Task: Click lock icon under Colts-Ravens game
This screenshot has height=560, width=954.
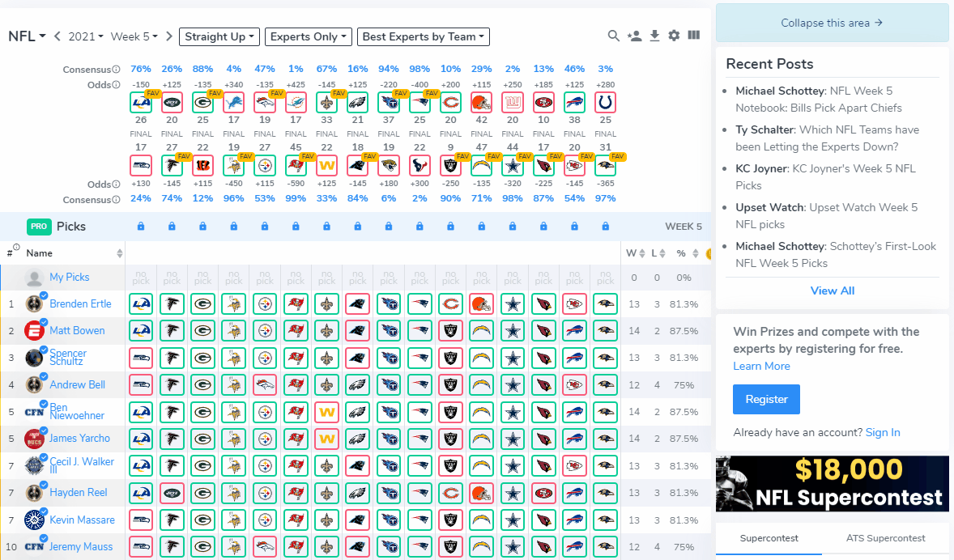Action: pos(606,227)
